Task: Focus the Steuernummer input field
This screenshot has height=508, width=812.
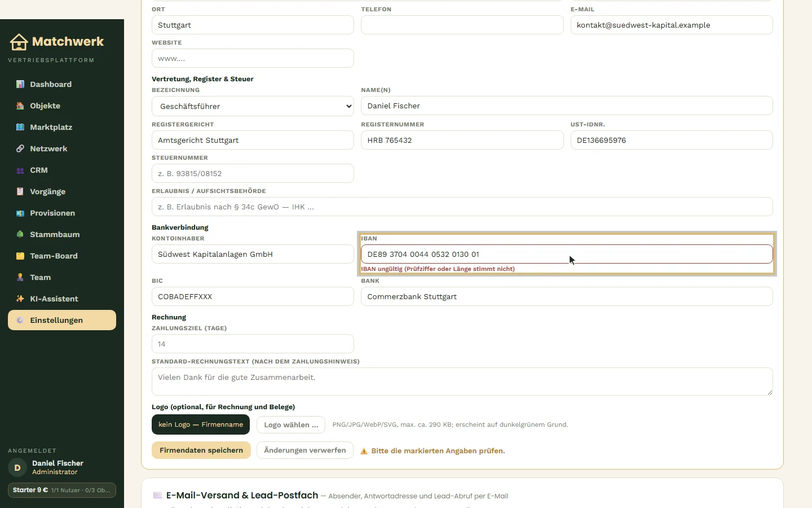Action: [x=253, y=173]
